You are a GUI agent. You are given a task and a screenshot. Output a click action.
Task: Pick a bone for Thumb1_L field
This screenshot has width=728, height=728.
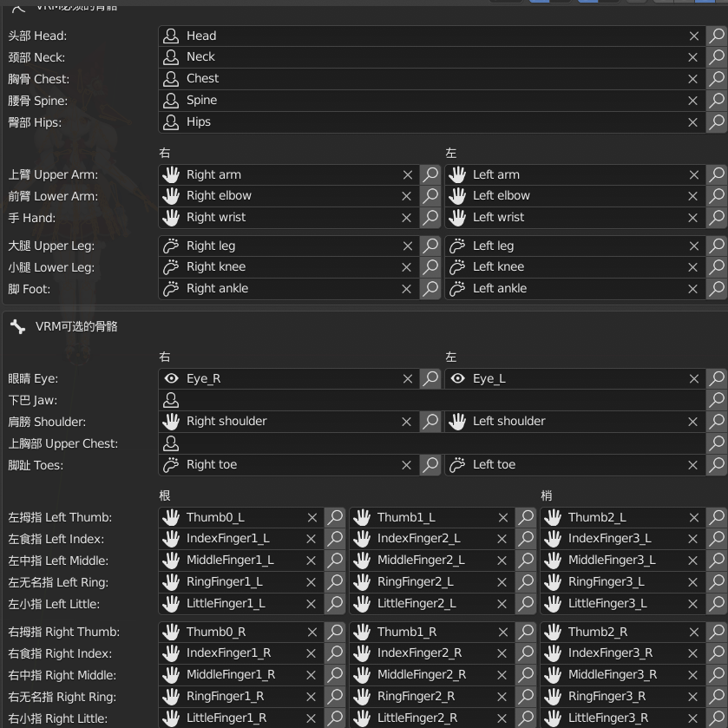pos(526,517)
